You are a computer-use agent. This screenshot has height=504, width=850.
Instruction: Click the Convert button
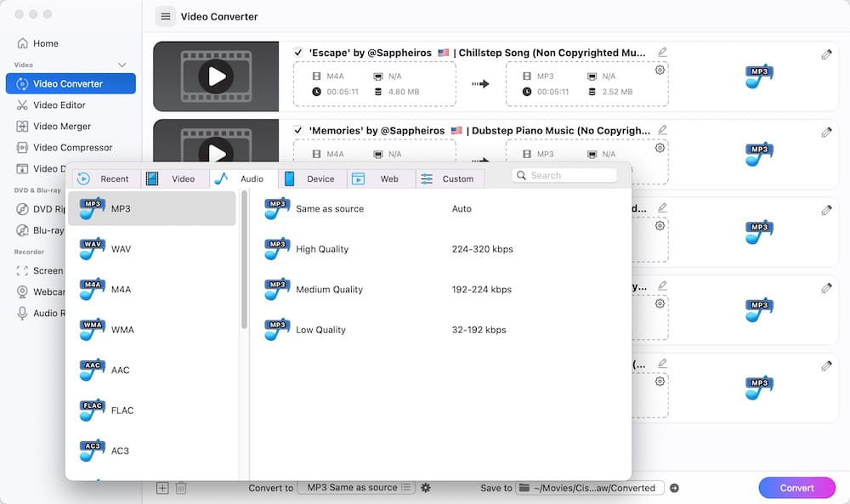tap(797, 488)
